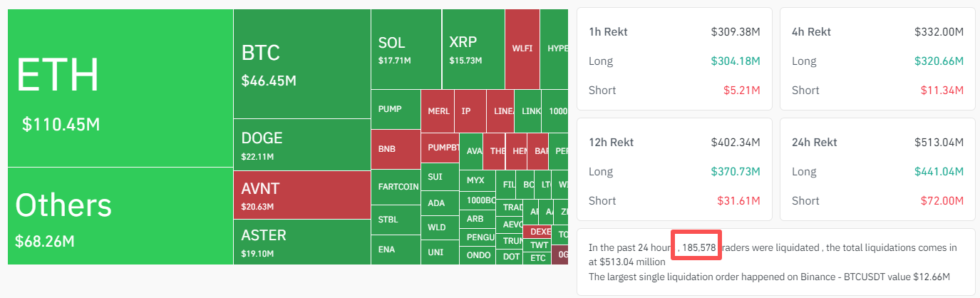Viewport: 980px width, 298px height.
Task: Select the 12h Rekt summary card
Action: click(674, 169)
